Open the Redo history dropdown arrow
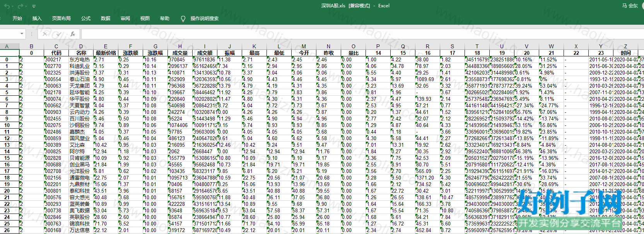Viewport: 644px width, 234px height. (x=27, y=7)
